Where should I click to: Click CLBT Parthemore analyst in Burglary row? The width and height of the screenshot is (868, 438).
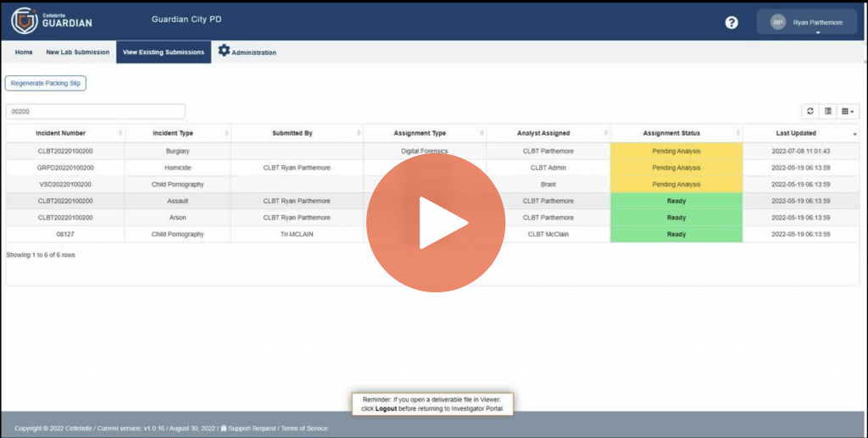(548, 151)
